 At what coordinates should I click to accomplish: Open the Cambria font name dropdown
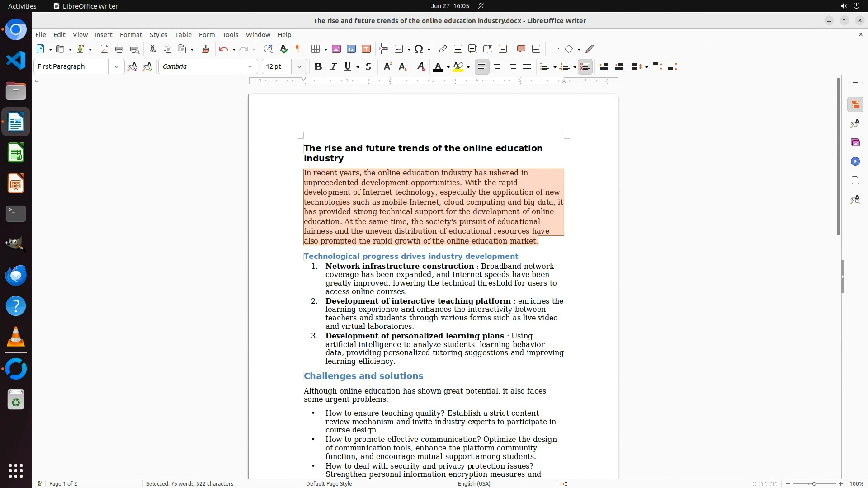[250, 66]
